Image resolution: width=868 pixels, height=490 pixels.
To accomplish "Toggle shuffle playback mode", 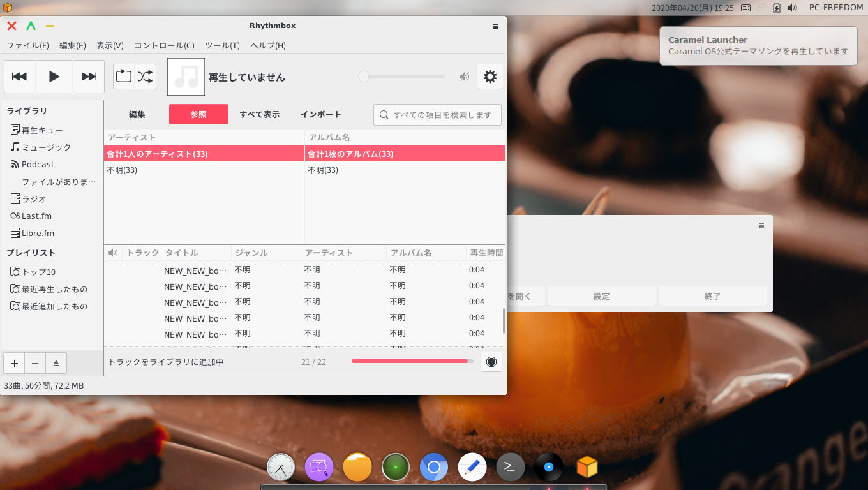I will [x=146, y=77].
